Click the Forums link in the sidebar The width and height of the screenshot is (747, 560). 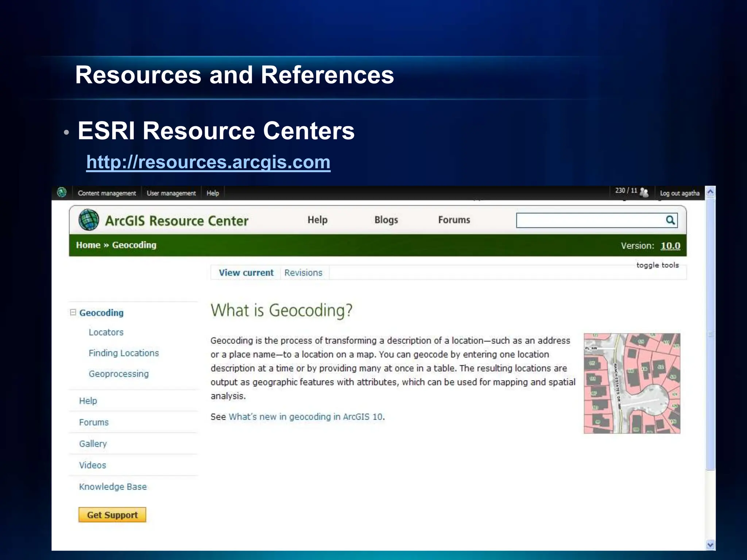tap(94, 422)
